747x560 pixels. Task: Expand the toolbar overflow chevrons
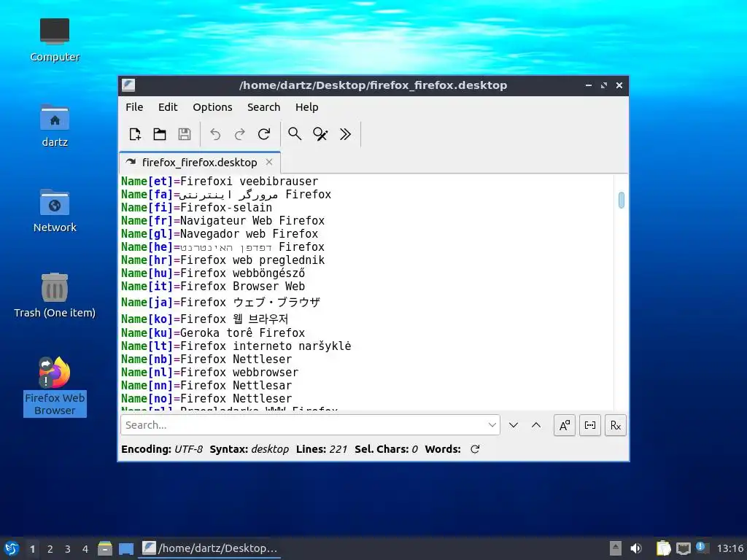click(x=345, y=134)
